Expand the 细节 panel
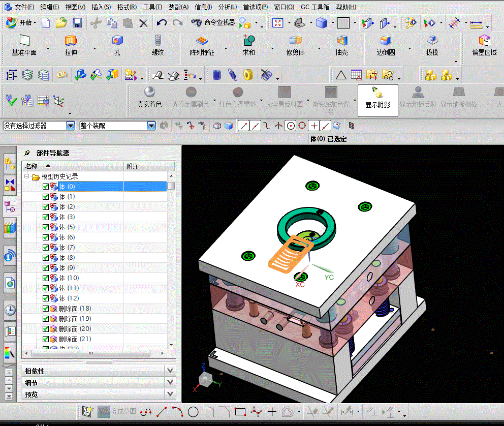This screenshot has width=504, height=426. [170, 383]
